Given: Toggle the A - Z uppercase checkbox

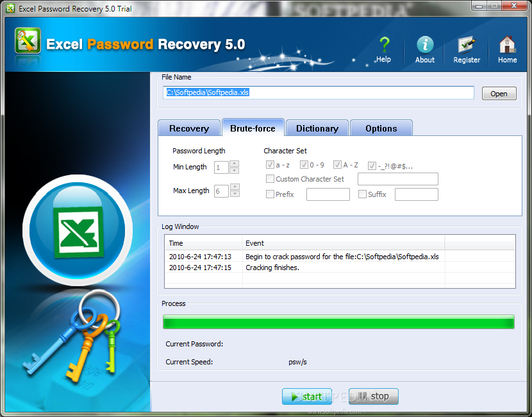Looking at the screenshot, I should click(x=337, y=165).
